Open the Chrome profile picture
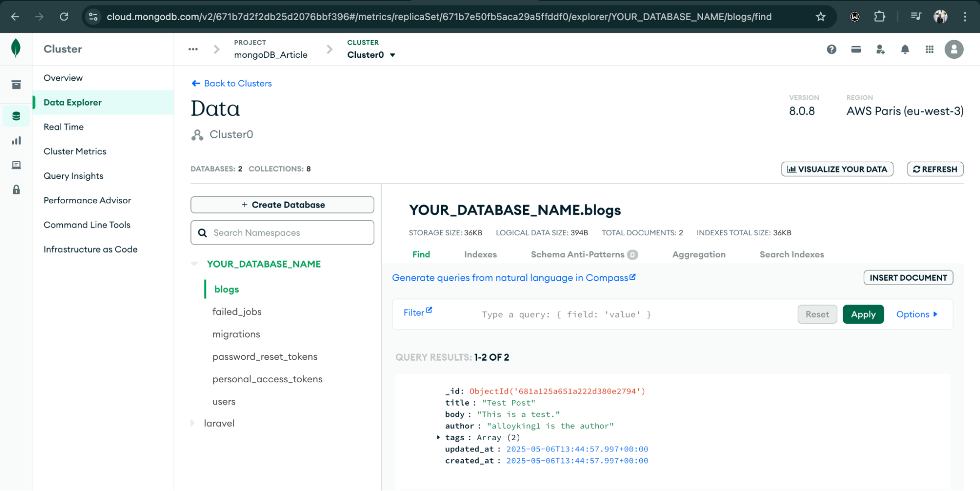The width and height of the screenshot is (980, 491). (x=940, y=17)
